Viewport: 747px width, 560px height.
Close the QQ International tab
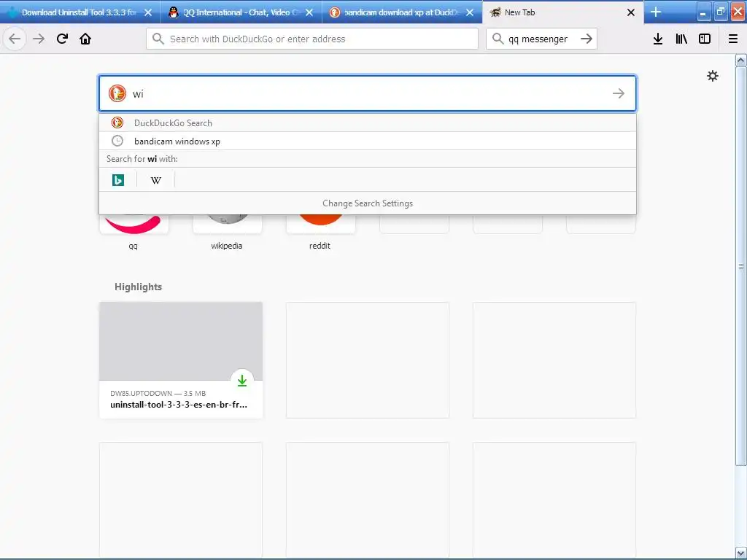309,12
